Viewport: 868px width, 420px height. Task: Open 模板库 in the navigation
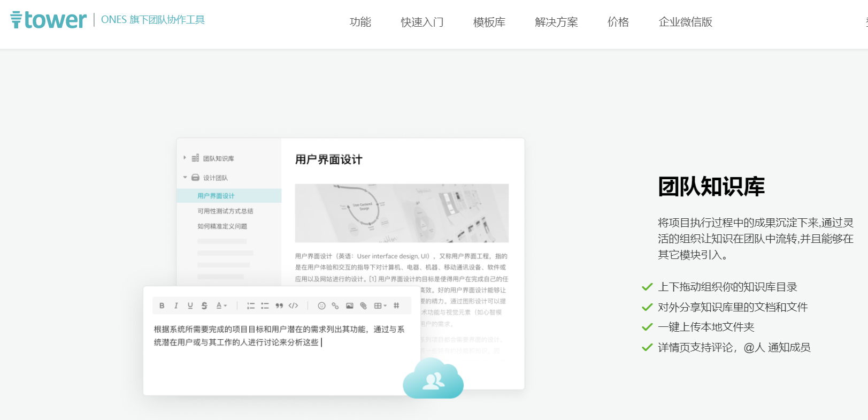pyautogui.click(x=489, y=22)
